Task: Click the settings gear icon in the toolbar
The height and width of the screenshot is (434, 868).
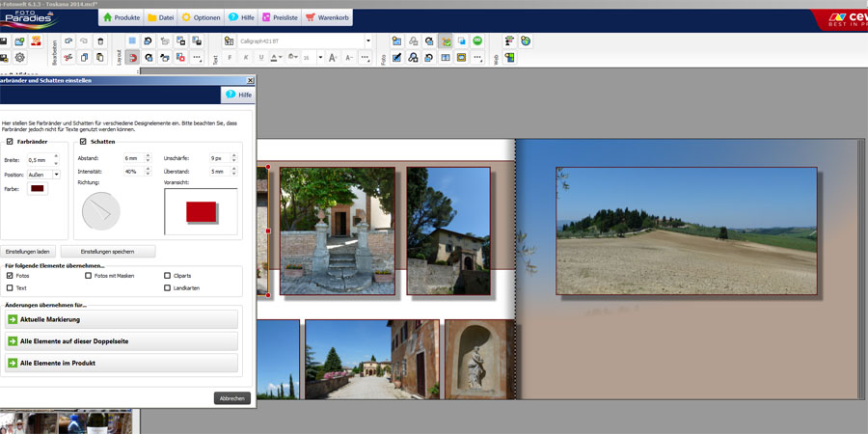Action: 20,58
